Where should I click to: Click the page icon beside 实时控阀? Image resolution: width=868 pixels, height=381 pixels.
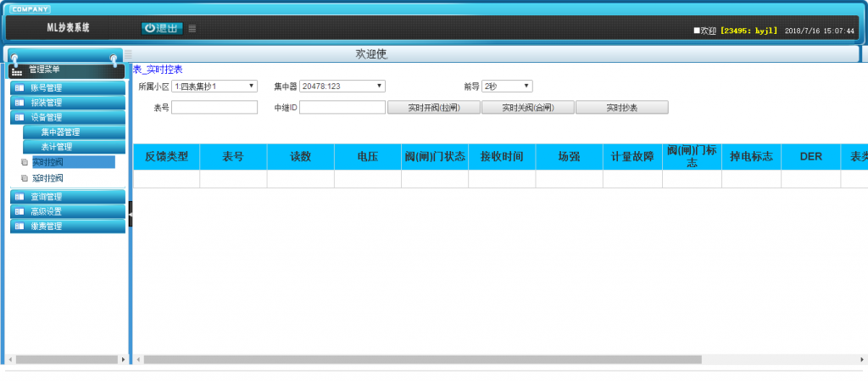25,162
